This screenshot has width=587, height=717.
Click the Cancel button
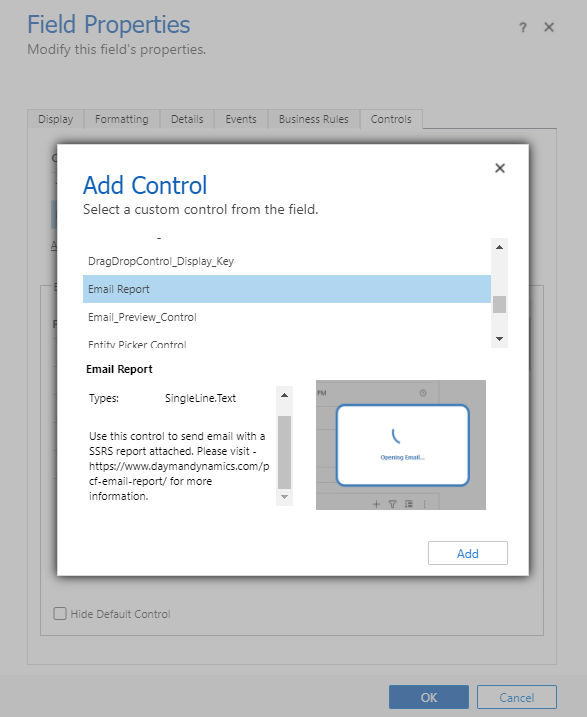[x=517, y=697]
